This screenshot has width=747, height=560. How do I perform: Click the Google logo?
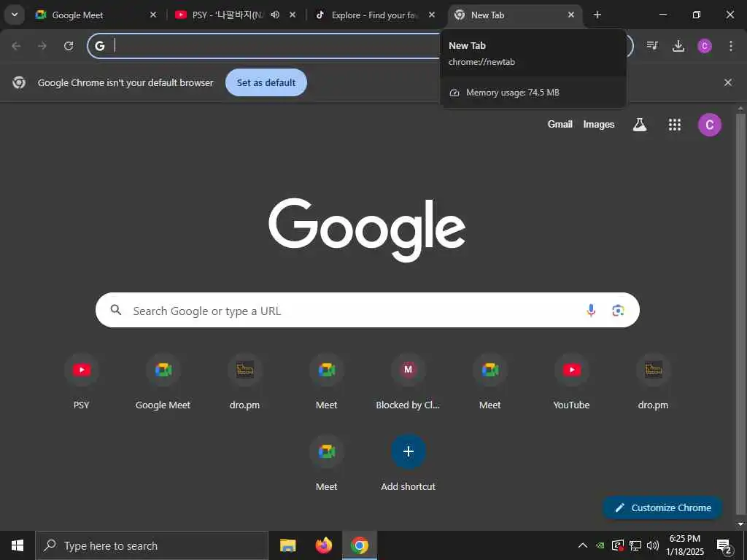pyautogui.click(x=367, y=230)
